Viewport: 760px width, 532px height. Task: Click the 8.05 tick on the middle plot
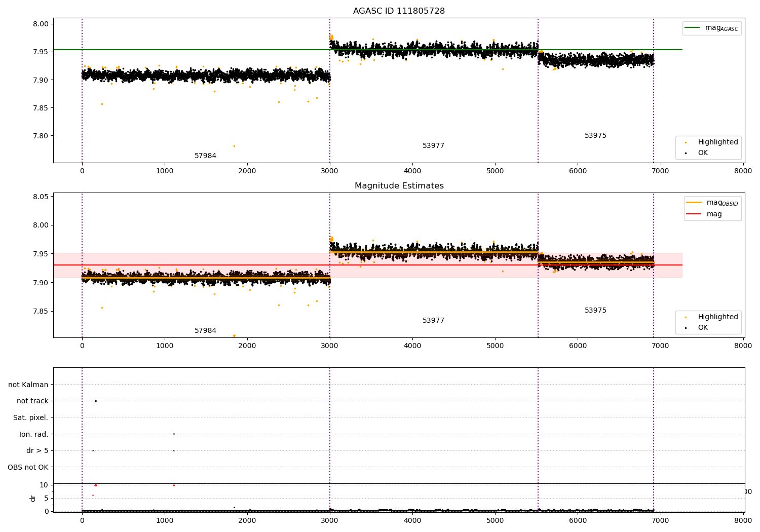[x=40, y=197]
